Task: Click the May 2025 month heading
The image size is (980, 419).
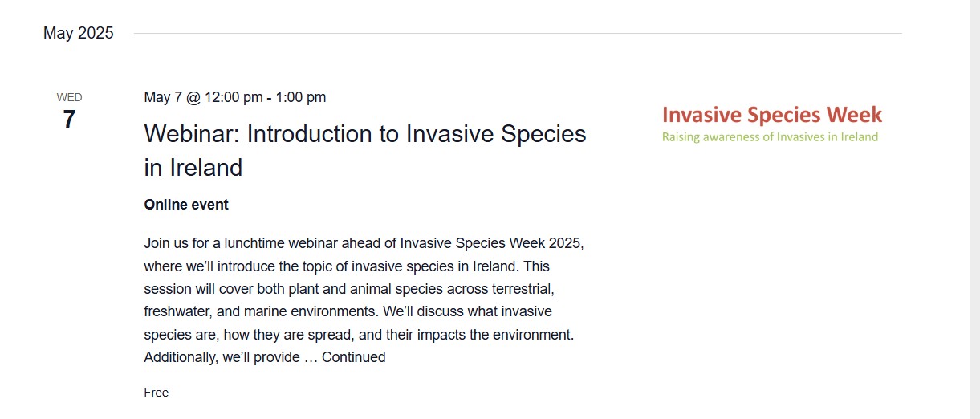Action: (79, 33)
